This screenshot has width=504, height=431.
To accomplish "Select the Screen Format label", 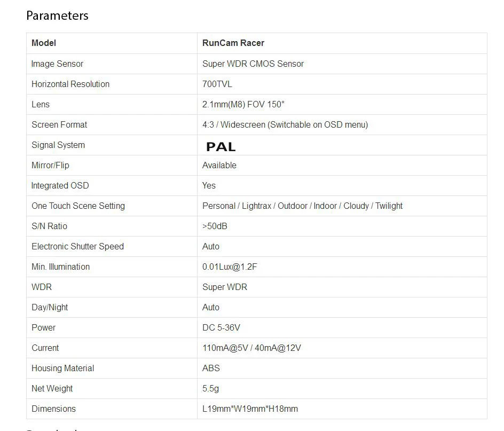I will pos(59,124).
